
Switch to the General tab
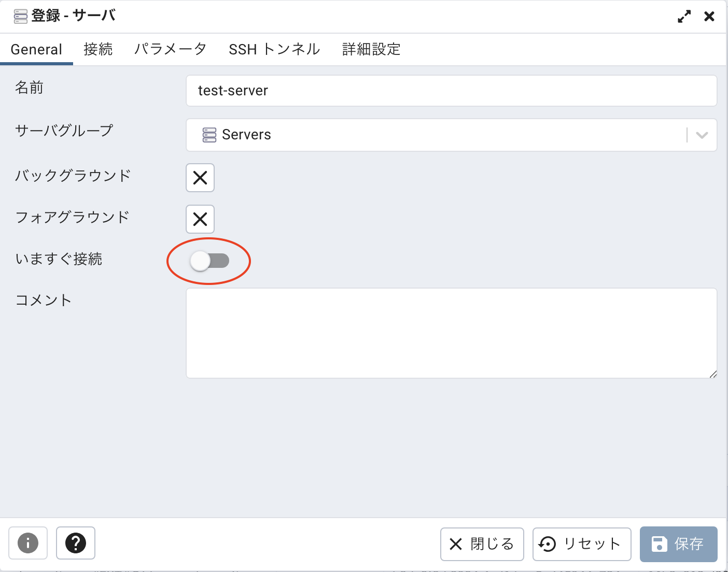[x=36, y=49]
